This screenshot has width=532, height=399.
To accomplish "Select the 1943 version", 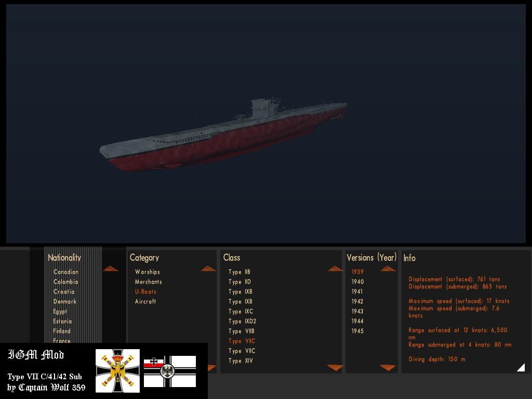I will click(x=357, y=311).
